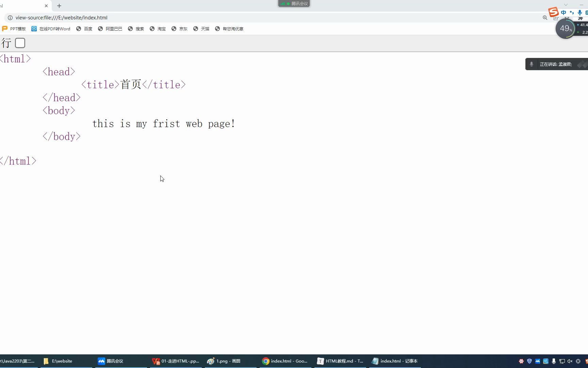This screenshot has width=588, height=368.
Task: Click the text 'this is my frist web page!'
Action: 164,124
